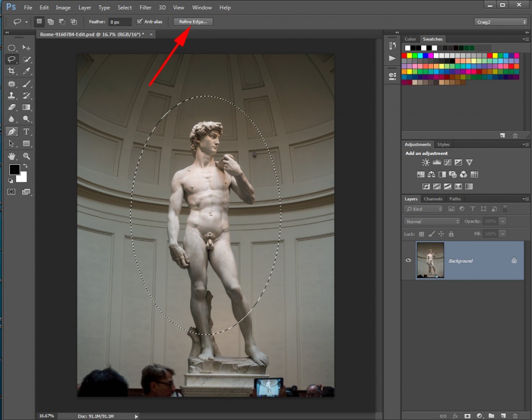
Task: Open the Opacity slider dropdown arrow
Action: (502, 221)
